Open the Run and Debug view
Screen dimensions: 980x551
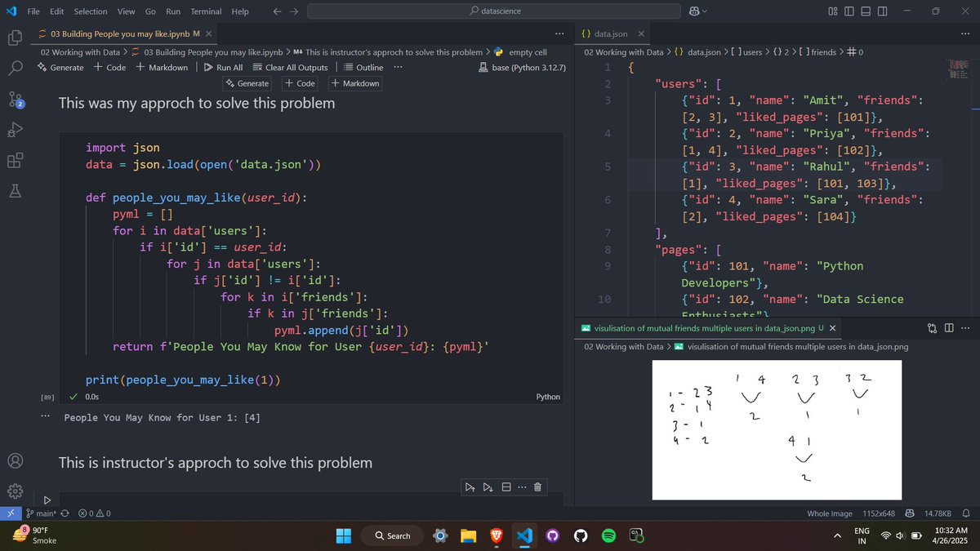click(x=15, y=131)
